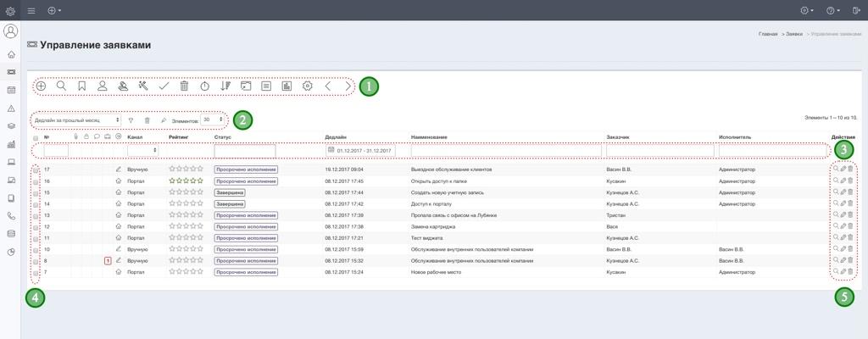Click the gear settings icon in toolbar
Screen dimensions: 868x339
pos(307,86)
